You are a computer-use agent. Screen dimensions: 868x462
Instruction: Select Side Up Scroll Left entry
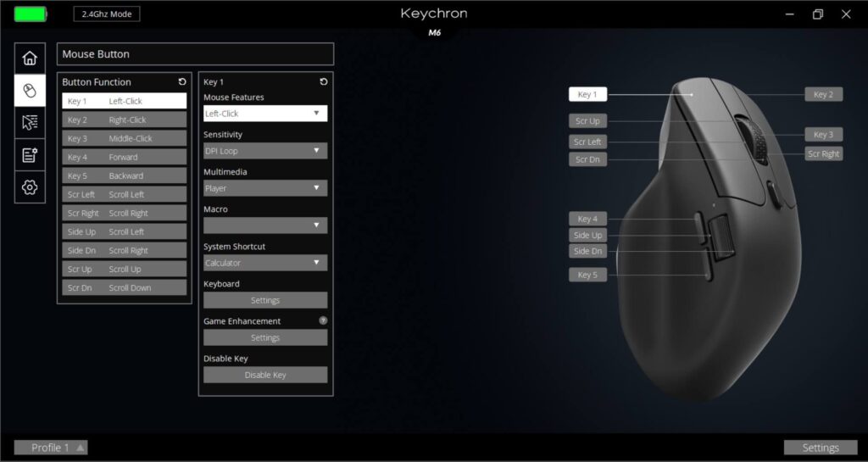tap(124, 231)
